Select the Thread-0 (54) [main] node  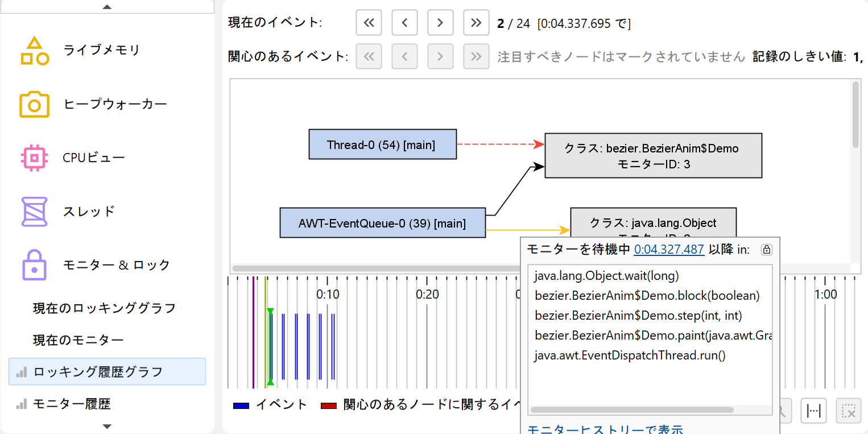(382, 144)
